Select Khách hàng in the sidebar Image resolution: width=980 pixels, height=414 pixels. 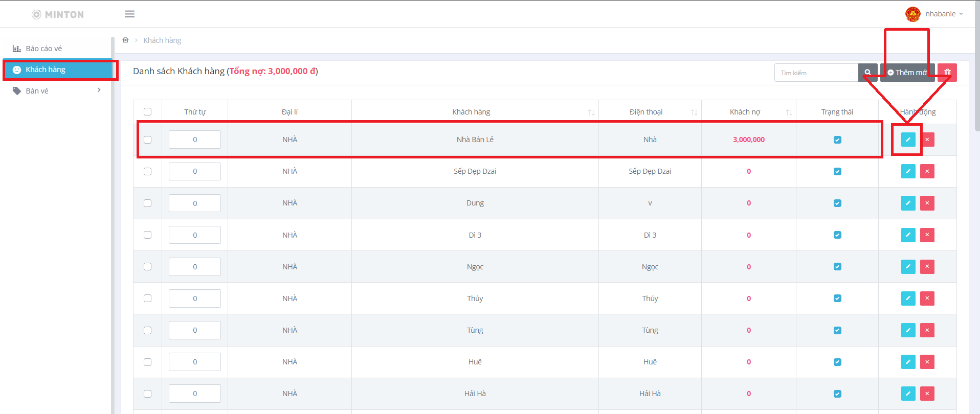(46, 70)
